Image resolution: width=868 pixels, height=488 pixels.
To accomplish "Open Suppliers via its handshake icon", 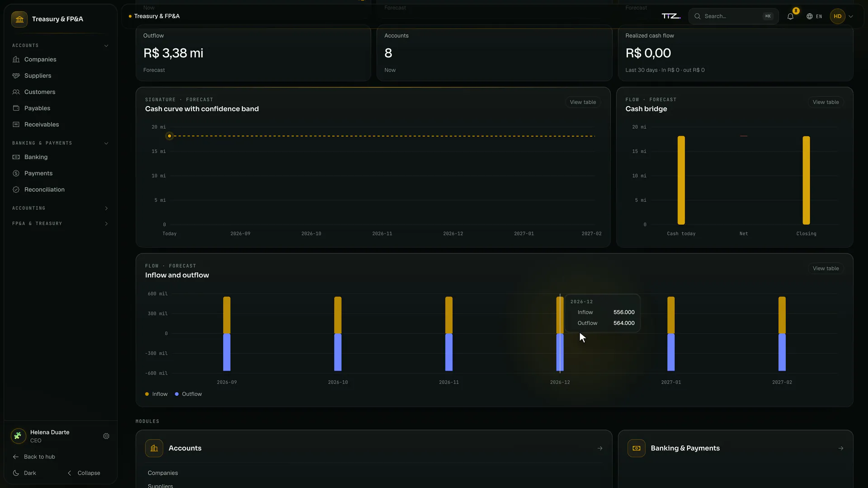I will (16, 75).
